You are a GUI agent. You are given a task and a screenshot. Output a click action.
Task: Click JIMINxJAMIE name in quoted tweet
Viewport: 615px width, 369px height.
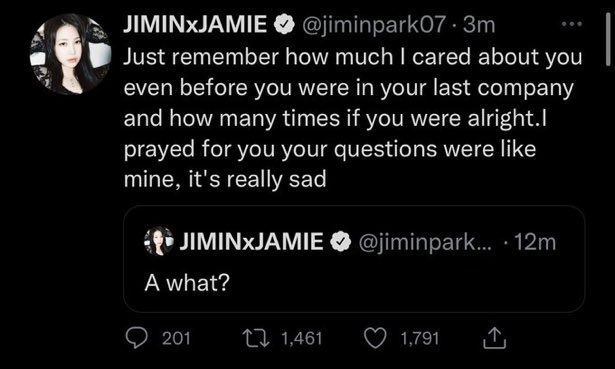pyautogui.click(x=251, y=242)
